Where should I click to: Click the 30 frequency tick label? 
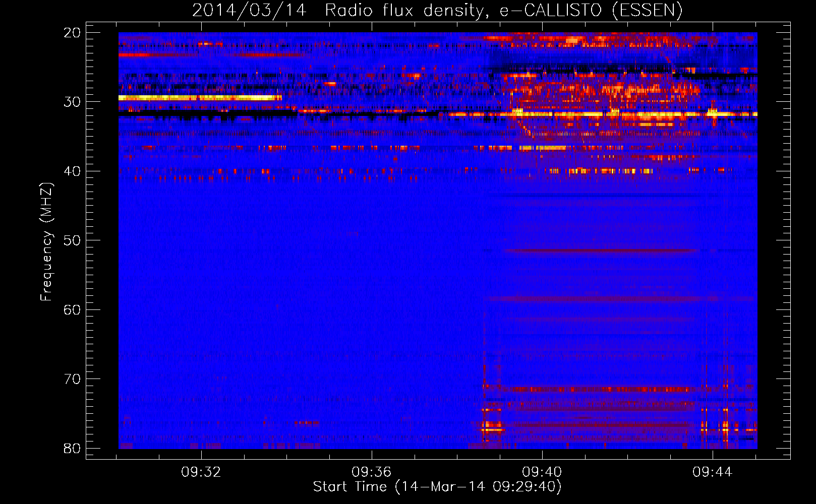tap(72, 102)
